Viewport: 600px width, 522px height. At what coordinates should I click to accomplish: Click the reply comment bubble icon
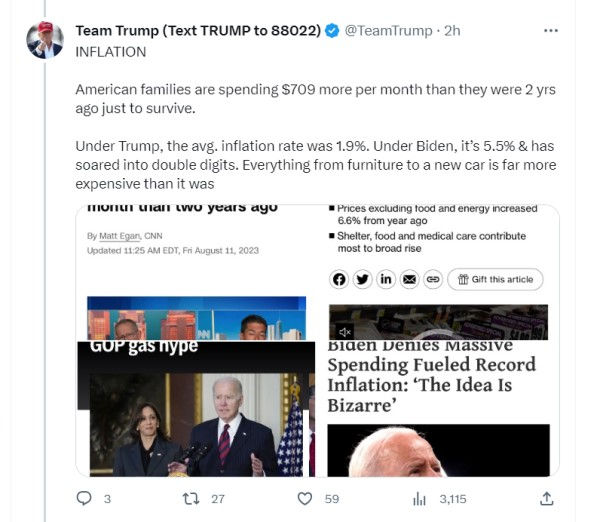point(84,498)
